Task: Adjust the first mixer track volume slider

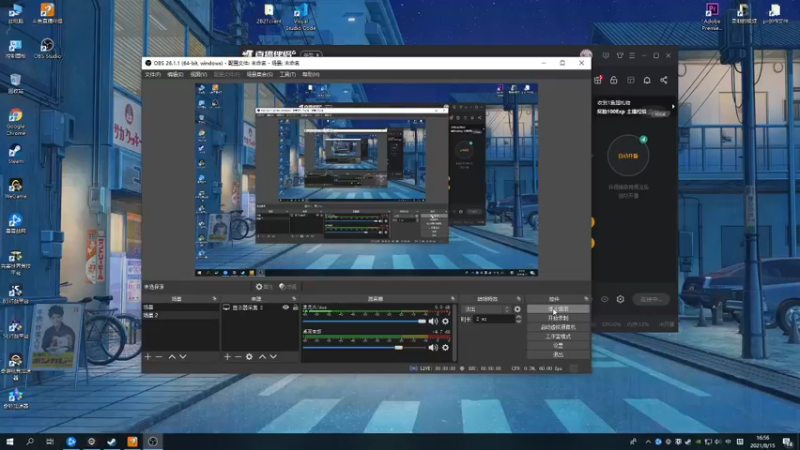Action: (x=364, y=321)
